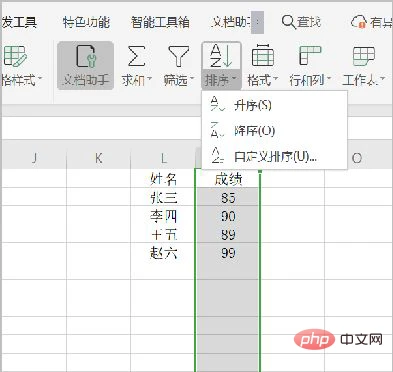Select the cell containing 赵六
This screenshot has height=372, width=393.
(x=163, y=253)
